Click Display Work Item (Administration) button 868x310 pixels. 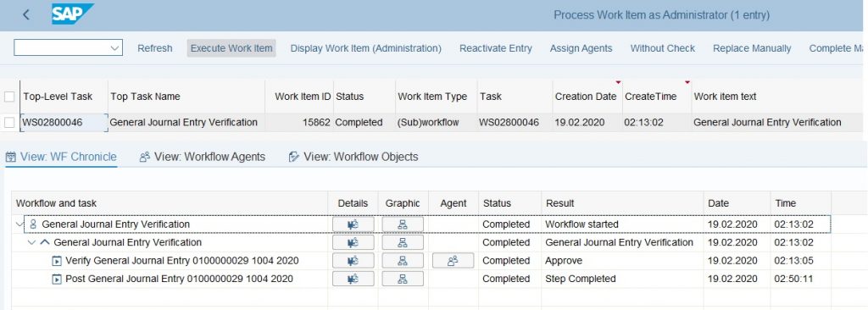[x=366, y=48]
